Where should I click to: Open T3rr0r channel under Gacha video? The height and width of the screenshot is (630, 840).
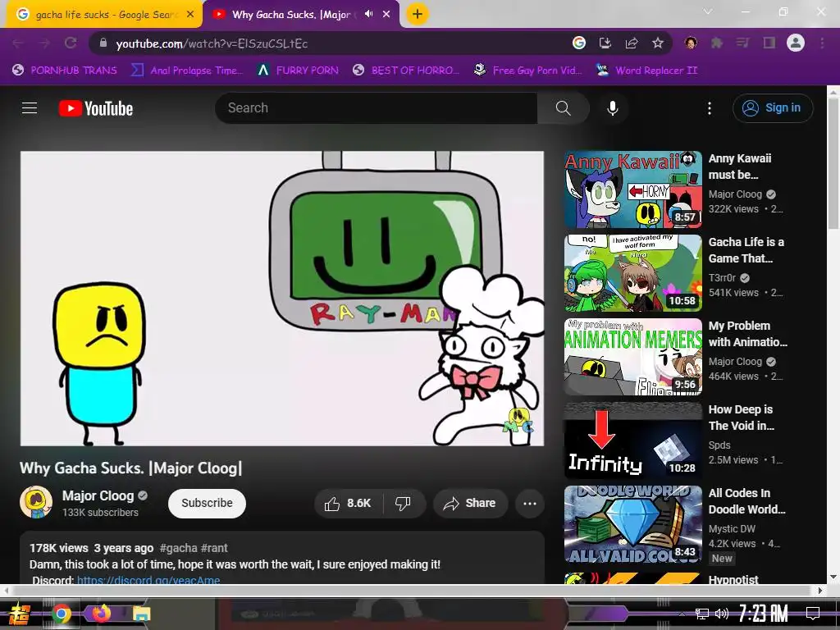point(722,277)
